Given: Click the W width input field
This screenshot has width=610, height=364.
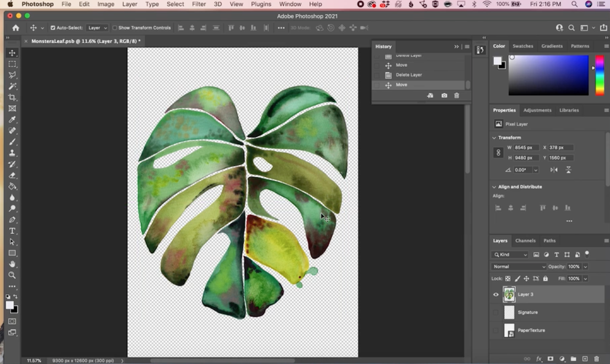Looking at the screenshot, I should pyautogui.click(x=526, y=148).
